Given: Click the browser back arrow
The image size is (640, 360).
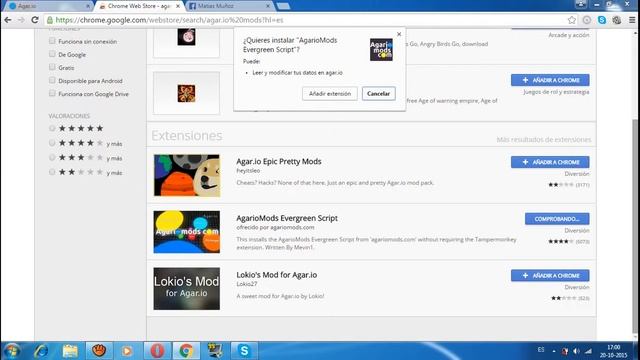Looking at the screenshot, I should pos(8,20).
